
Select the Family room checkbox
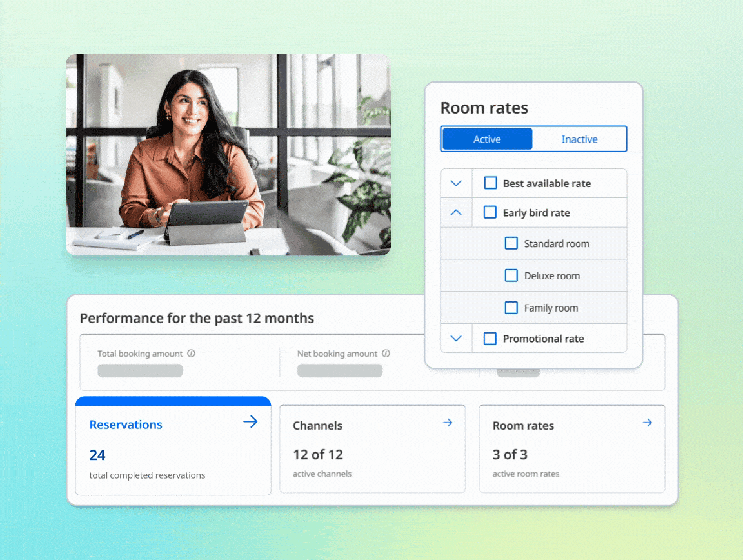tap(511, 308)
